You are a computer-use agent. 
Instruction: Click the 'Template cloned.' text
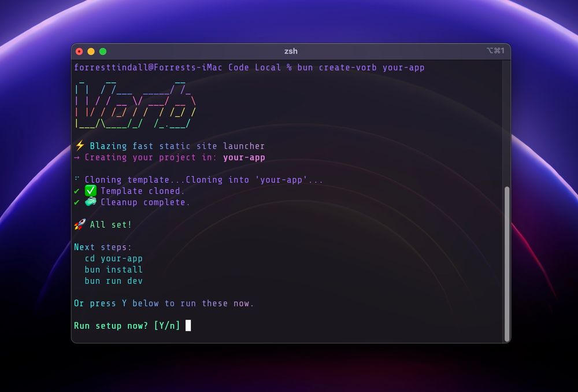[143, 191]
